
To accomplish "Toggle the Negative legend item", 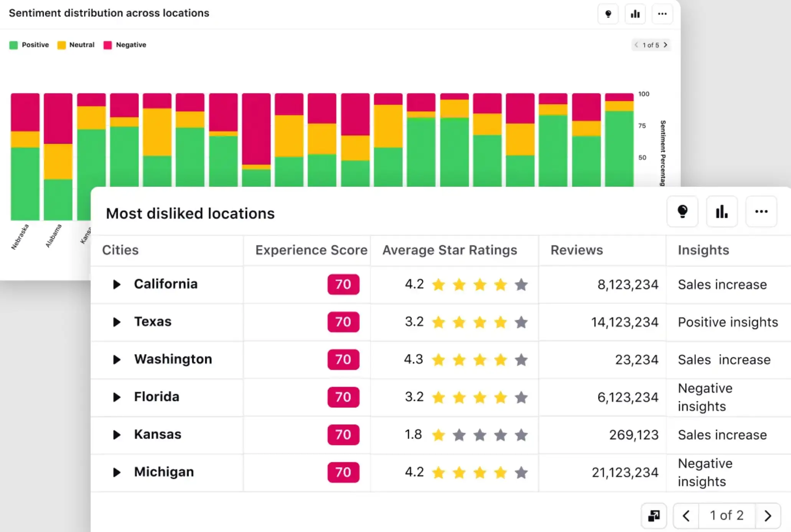I will pyautogui.click(x=131, y=45).
